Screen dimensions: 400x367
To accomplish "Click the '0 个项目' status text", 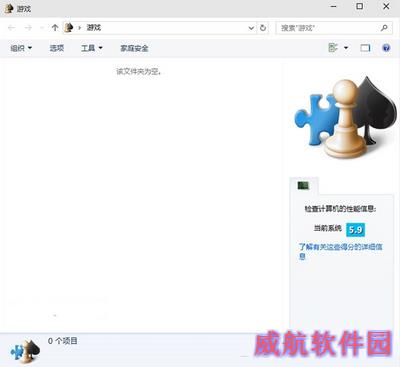I will (63, 341).
